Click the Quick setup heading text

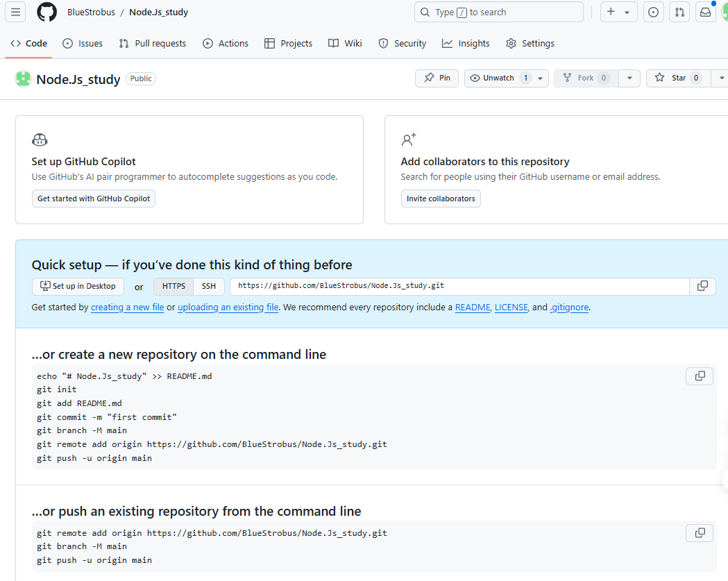coord(192,264)
